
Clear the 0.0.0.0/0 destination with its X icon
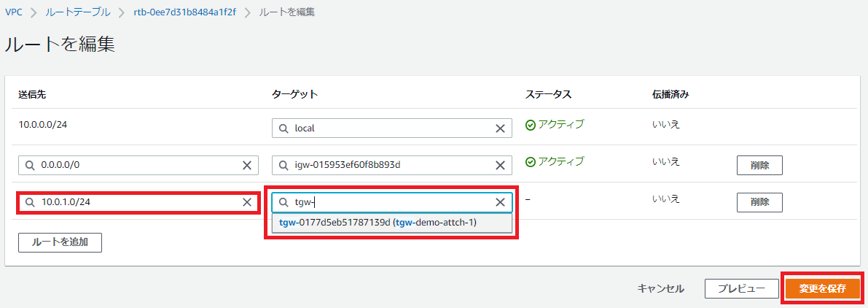point(247,165)
